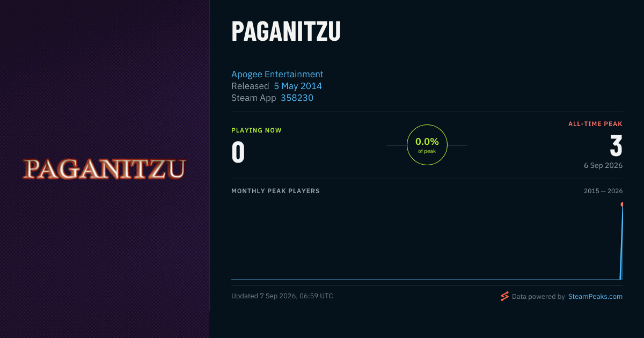Click the 2015 — 2026 chart range label
The width and height of the screenshot is (644, 338).
click(x=603, y=191)
